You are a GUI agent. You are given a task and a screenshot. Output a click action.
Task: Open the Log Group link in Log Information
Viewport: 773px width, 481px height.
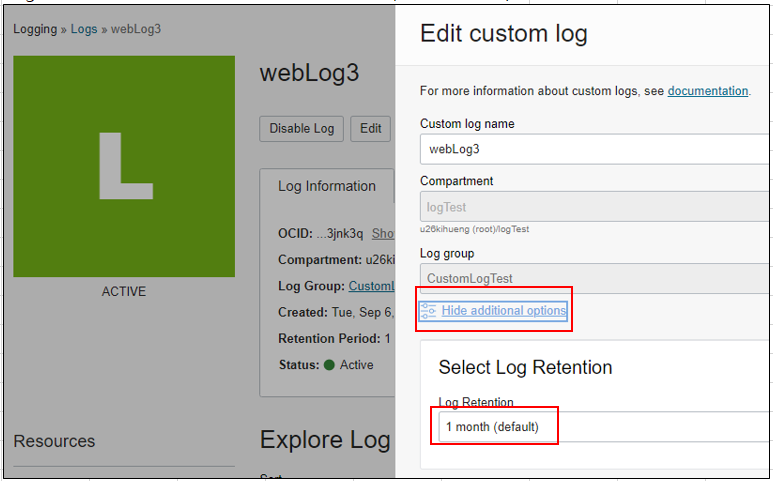click(x=372, y=286)
